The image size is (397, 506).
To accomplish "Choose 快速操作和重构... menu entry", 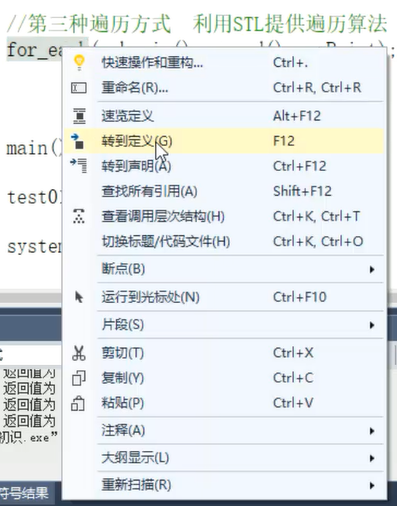I will click(x=223, y=62).
